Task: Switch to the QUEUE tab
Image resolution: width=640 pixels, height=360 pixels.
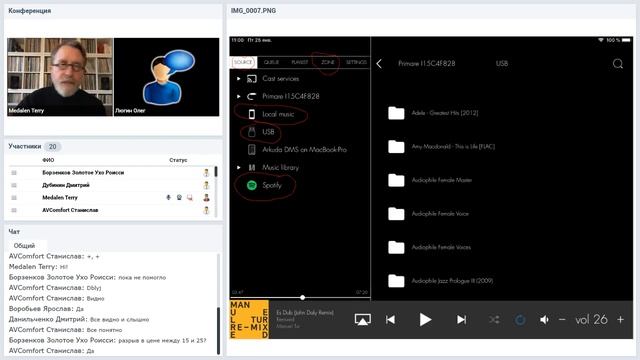Action: (x=271, y=62)
